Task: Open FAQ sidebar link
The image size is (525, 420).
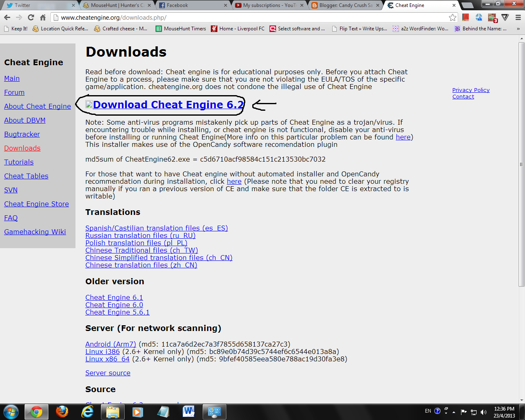Action: (11, 218)
